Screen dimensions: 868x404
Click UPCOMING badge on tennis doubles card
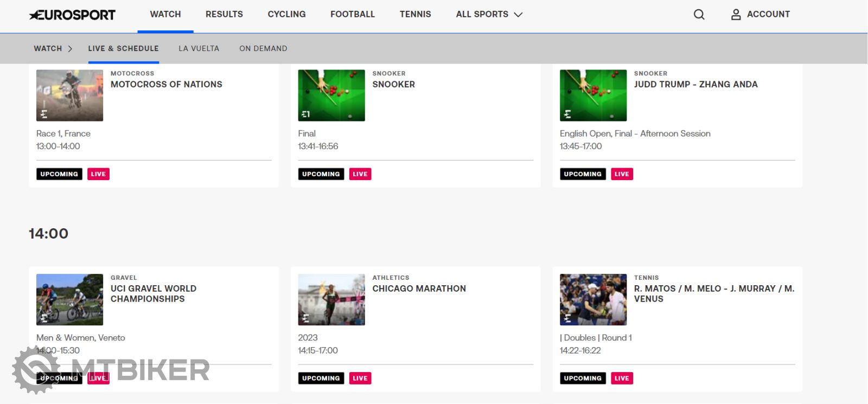pyautogui.click(x=582, y=379)
